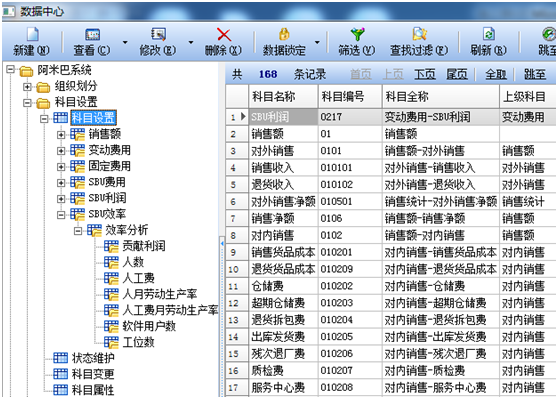Click the greyed 上页 previous-page link

click(x=393, y=74)
